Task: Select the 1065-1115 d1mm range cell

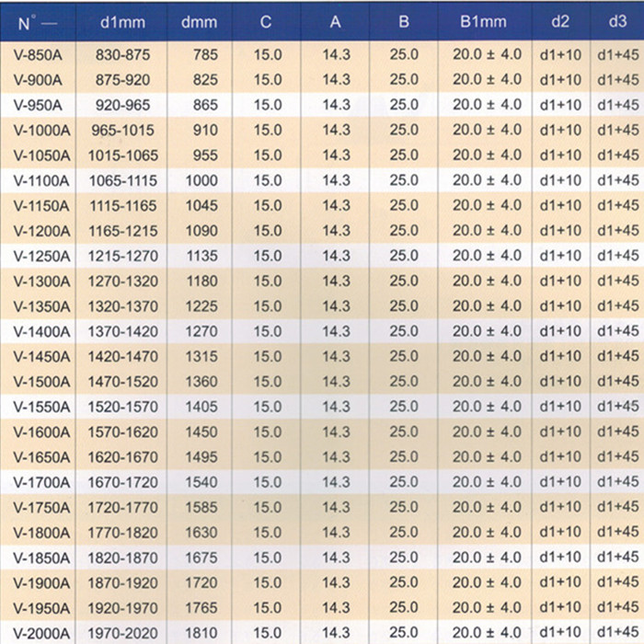Action: (122, 181)
